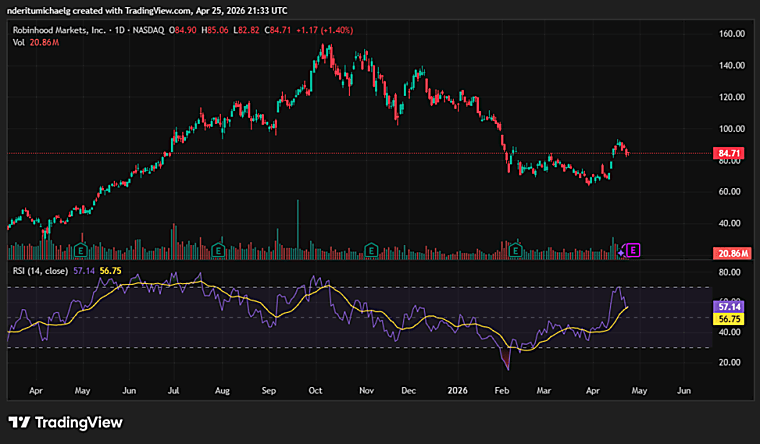The width and height of the screenshot is (760, 444).
Task: Click the red 84.71 current price label
Action: pos(729,154)
